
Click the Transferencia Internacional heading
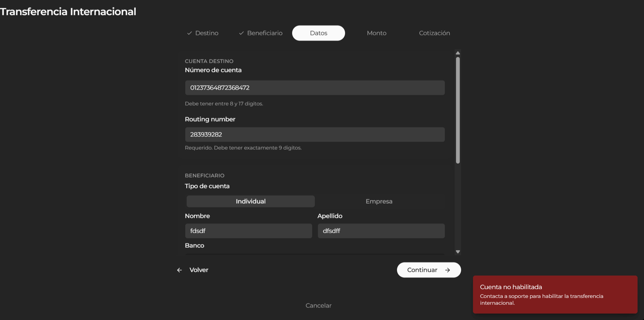[68, 12]
